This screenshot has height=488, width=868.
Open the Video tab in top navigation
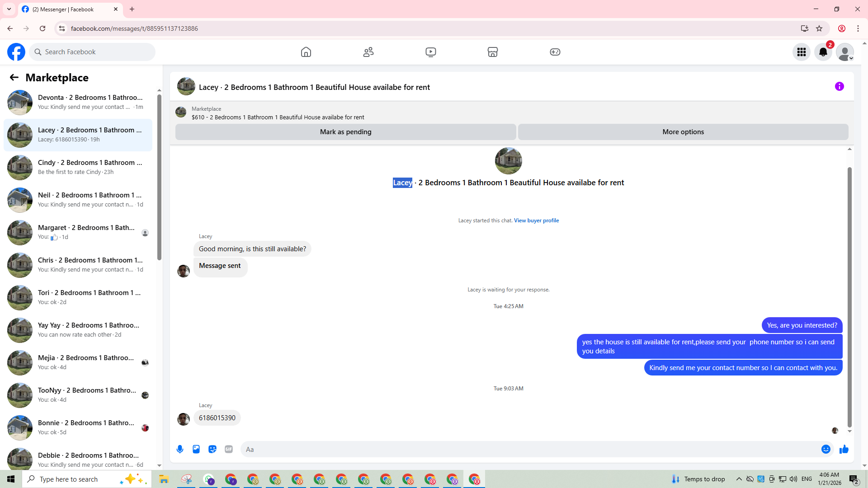pyautogui.click(x=431, y=52)
